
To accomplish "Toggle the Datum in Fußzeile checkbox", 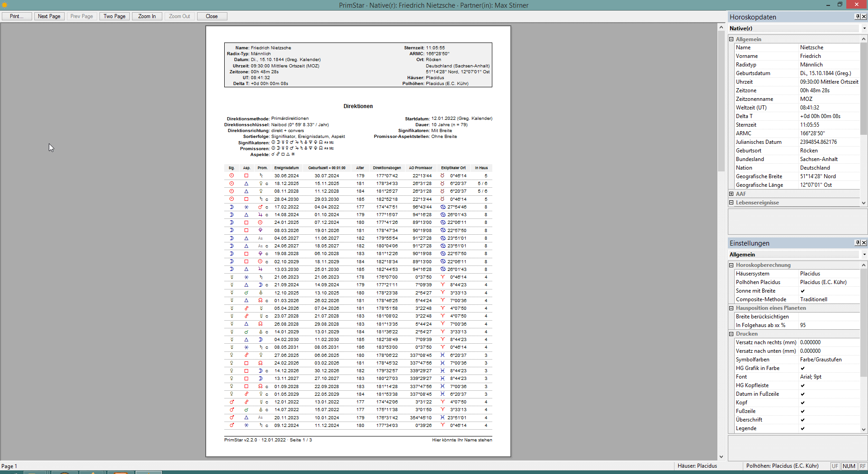I will 802,394.
